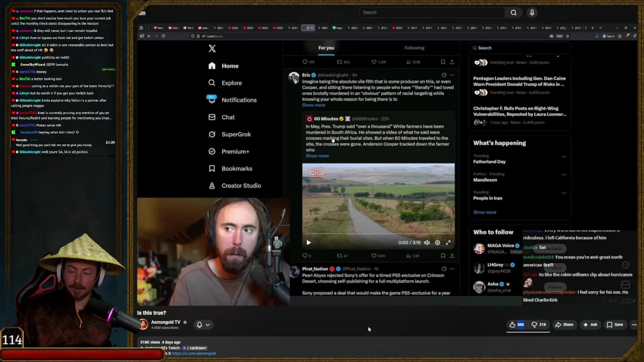Click the X Search field

coord(520,48)
